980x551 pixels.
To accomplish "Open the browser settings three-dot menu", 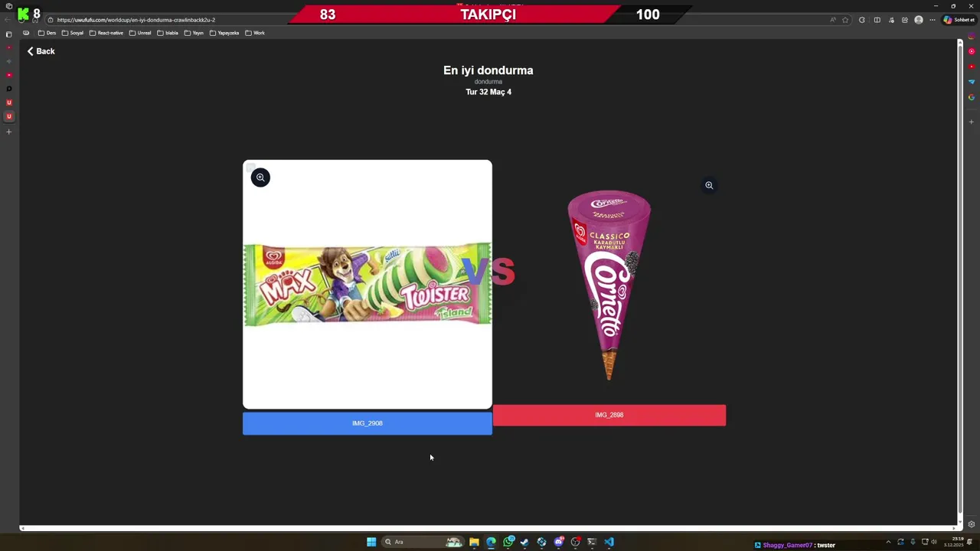I will [x=933, y=20].
